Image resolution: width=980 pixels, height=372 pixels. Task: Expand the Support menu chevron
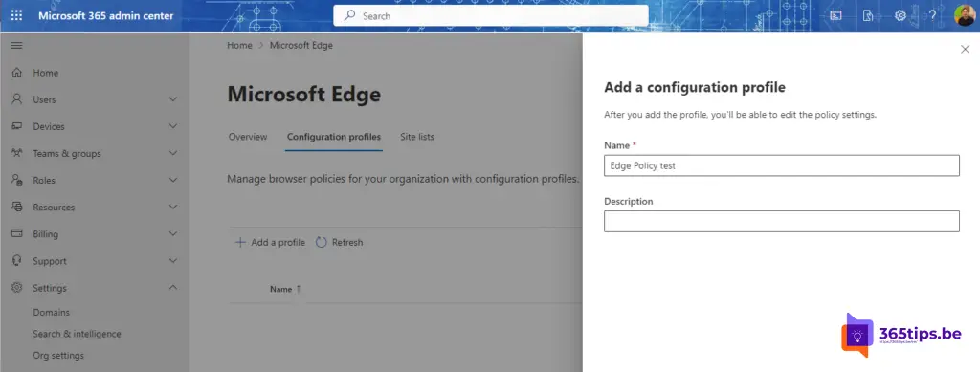click(173, 261)
